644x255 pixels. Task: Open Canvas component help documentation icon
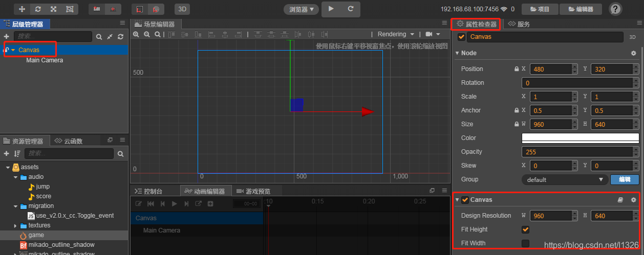620,200
